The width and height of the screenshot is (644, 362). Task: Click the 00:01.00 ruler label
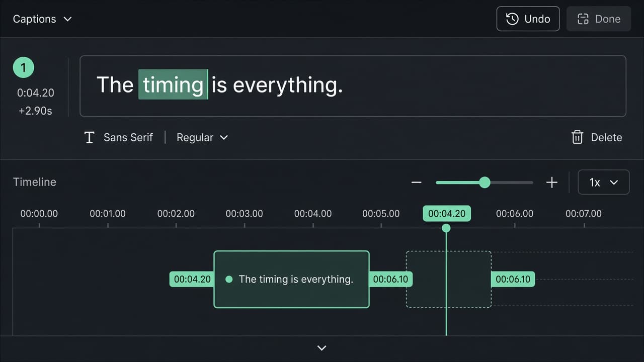pyautogui.click(x=108, y=213)
